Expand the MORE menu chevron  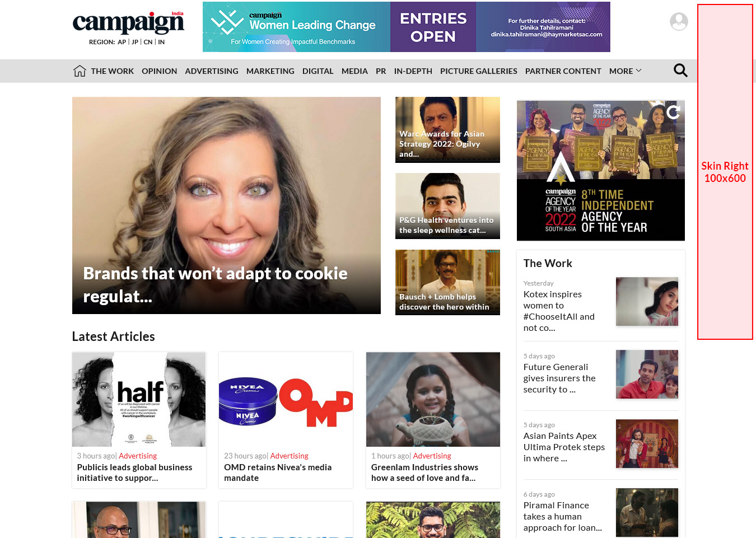pyautogui.click(x=639, y=71)
